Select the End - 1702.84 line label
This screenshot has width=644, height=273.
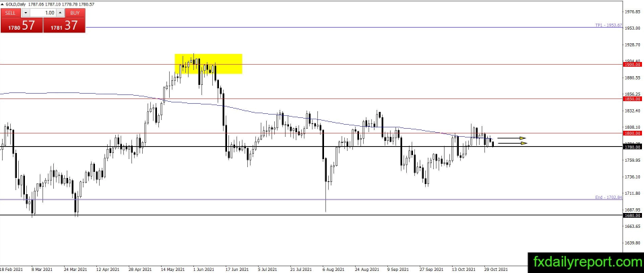coord(608,198)
